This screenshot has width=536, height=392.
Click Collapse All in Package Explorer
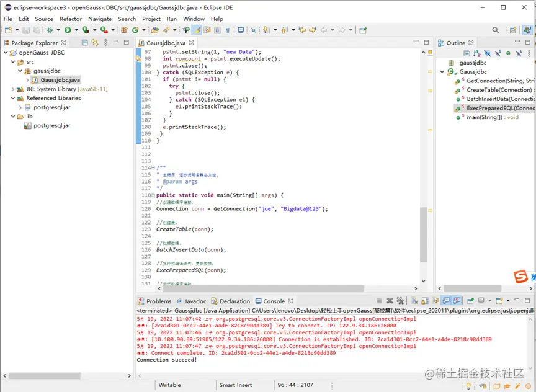coord(85,43)
